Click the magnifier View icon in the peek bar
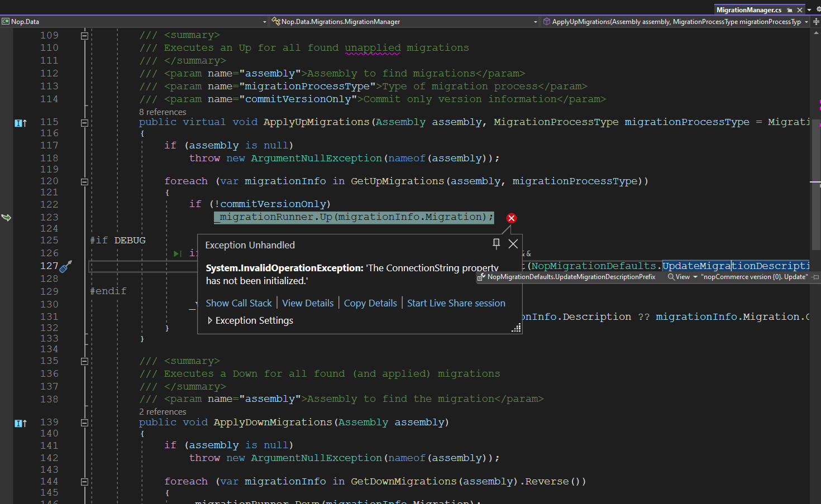 coord(671,277)
